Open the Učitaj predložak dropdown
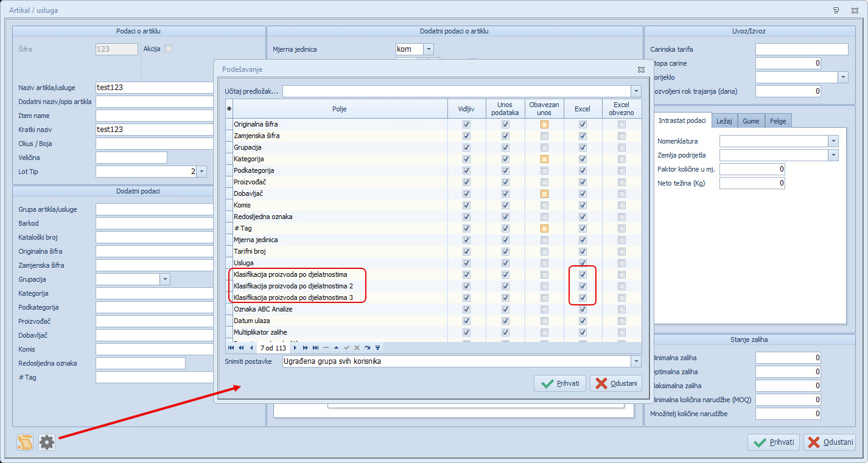This screenshot has width=868, height=463. click(636, 91)
